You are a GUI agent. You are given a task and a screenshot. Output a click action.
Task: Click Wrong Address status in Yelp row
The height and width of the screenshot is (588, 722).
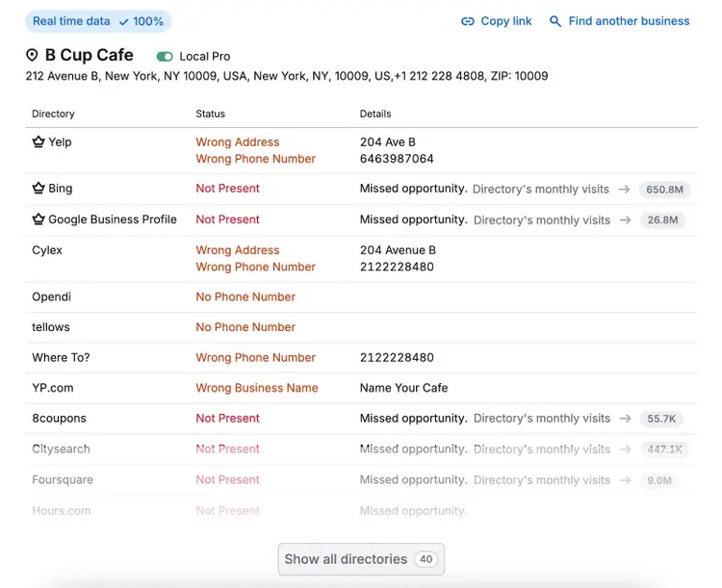coord(238,141)
